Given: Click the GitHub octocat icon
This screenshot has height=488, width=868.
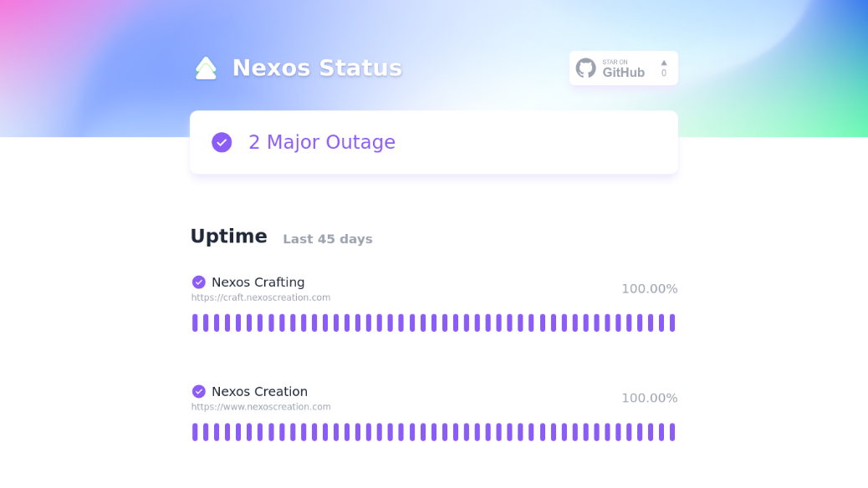Looking at the screenshot, I should tap(585, 68).
